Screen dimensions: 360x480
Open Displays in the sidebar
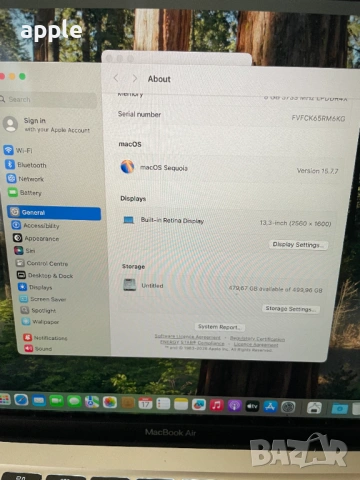click(x=35, y=287)
